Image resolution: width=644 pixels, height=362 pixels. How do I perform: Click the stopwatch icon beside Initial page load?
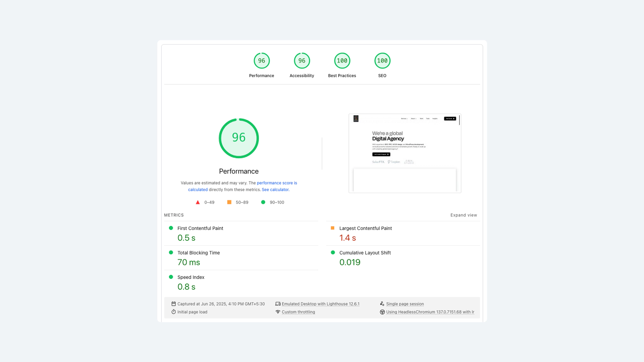(173, 312)
